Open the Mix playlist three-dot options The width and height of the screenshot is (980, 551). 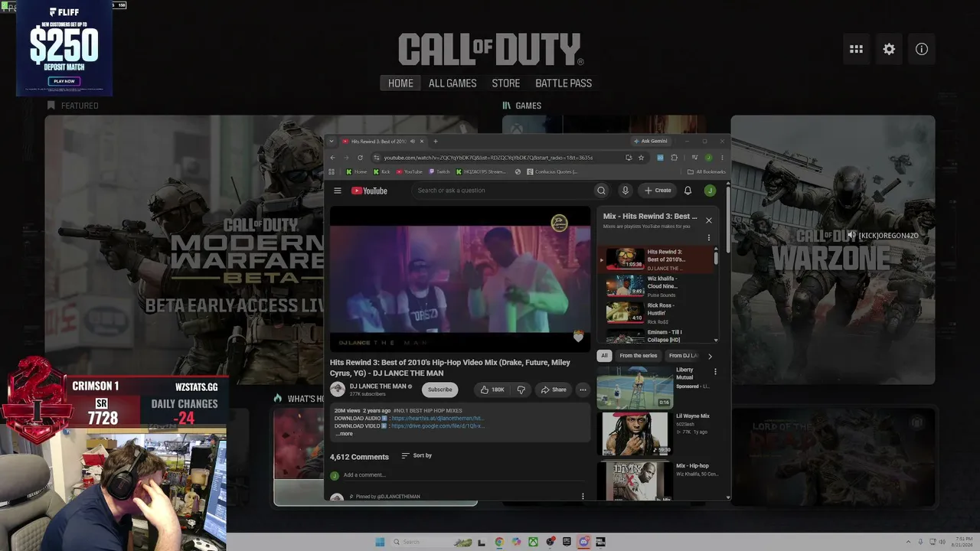[709, 238]
